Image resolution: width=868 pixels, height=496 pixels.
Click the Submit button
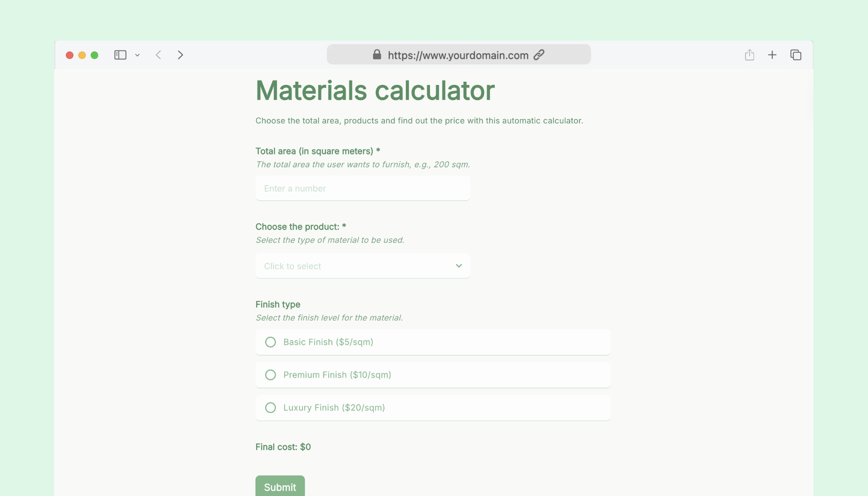point(280,486)
